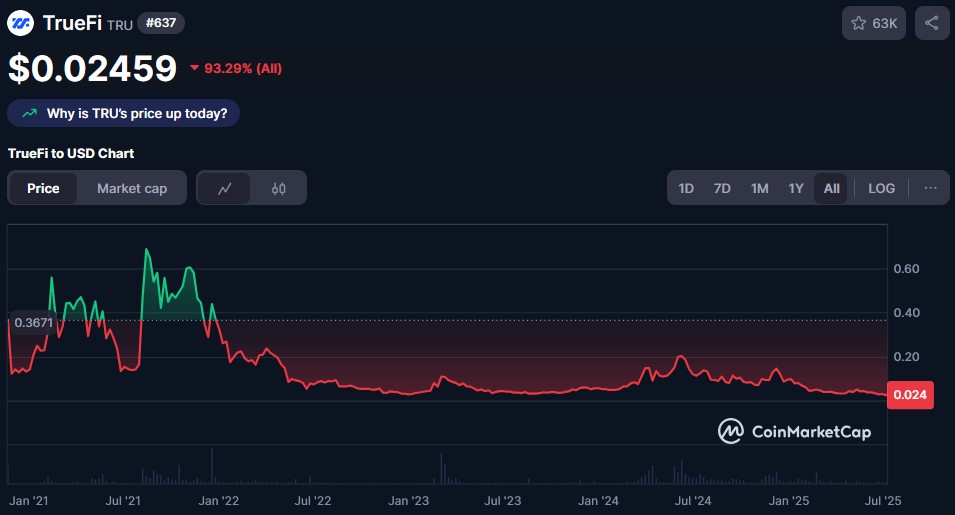955x515 pixels.
Task: Click the TrueFi logo icon
Action: pyautogui.click(x=20, y=23)
